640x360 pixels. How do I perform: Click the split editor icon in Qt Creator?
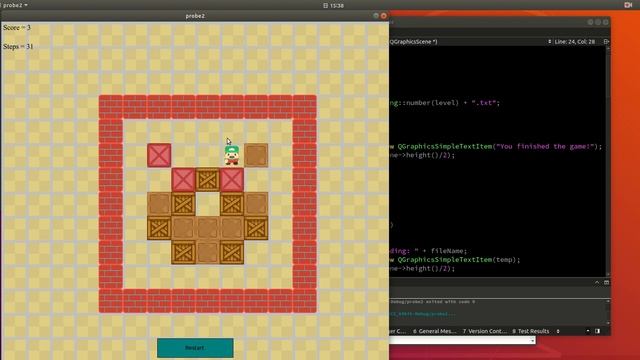pos(606,42)
